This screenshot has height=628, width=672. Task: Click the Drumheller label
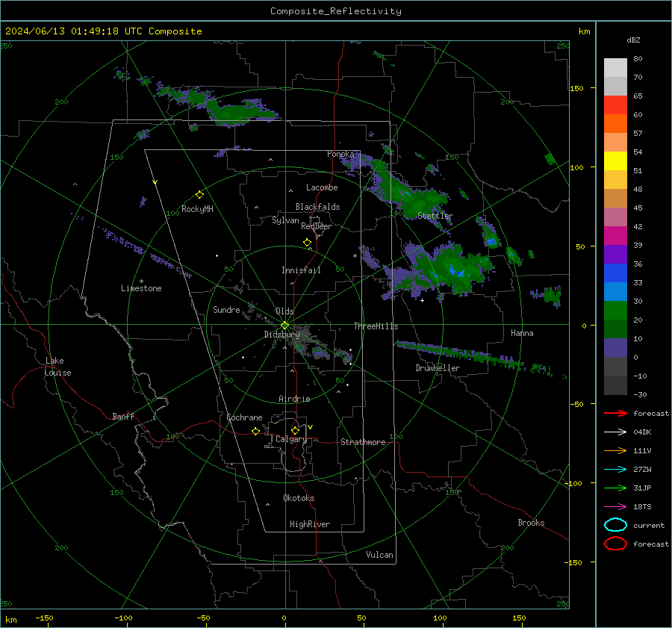(x=438, y=368)
